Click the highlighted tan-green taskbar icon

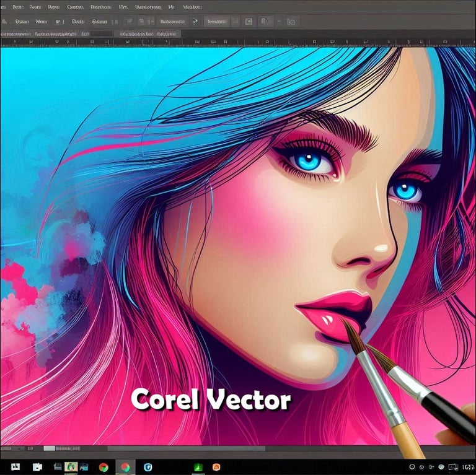[x=71, y=467]
